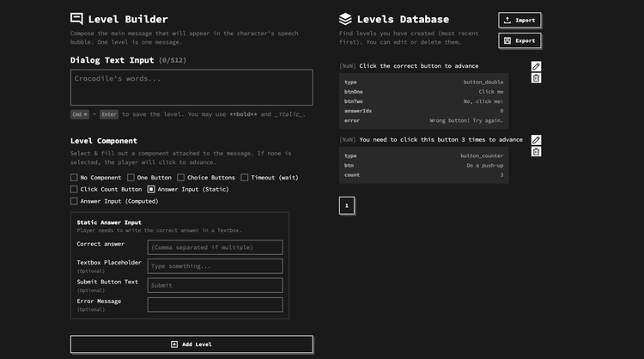
Task: Click the Static Answer Input heading
Action: coord(109,222)
